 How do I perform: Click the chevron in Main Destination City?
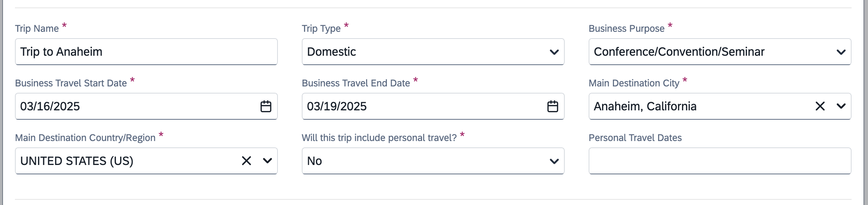[841, 106]
